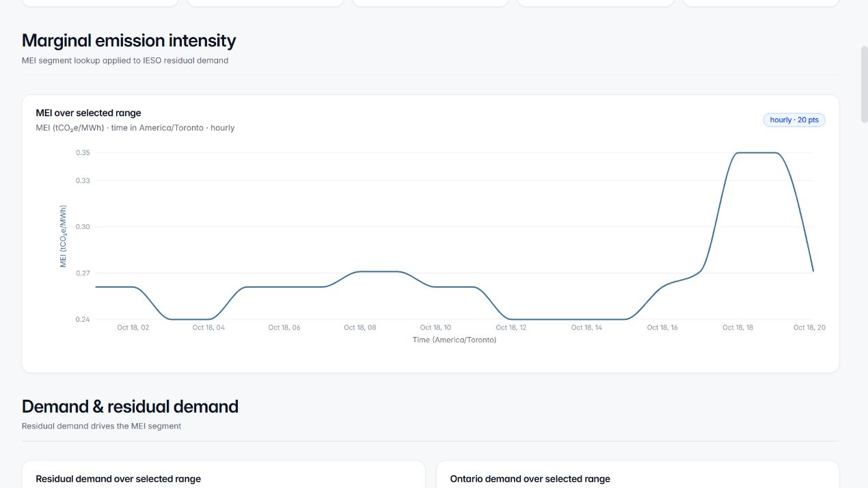The height and width of the screenshot is (488, 868).
Task: Click x-axis label Oct 18, 16
Action: (662, 328)
